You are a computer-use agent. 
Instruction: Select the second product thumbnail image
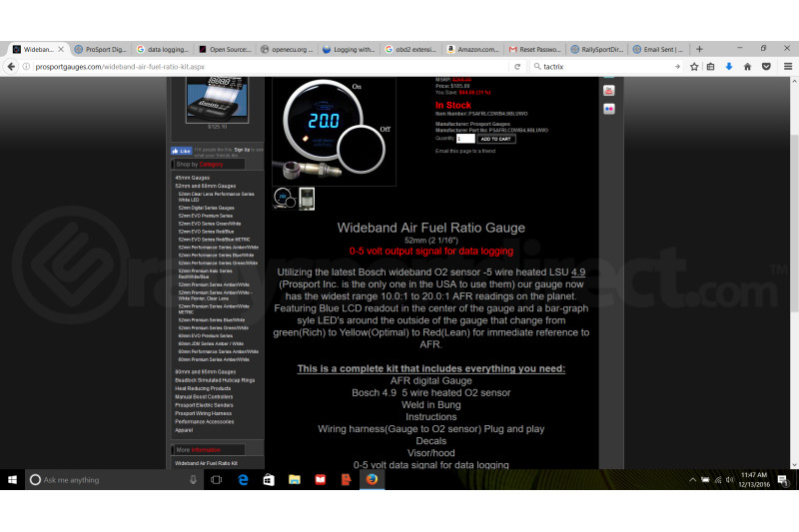click(307, 199)
